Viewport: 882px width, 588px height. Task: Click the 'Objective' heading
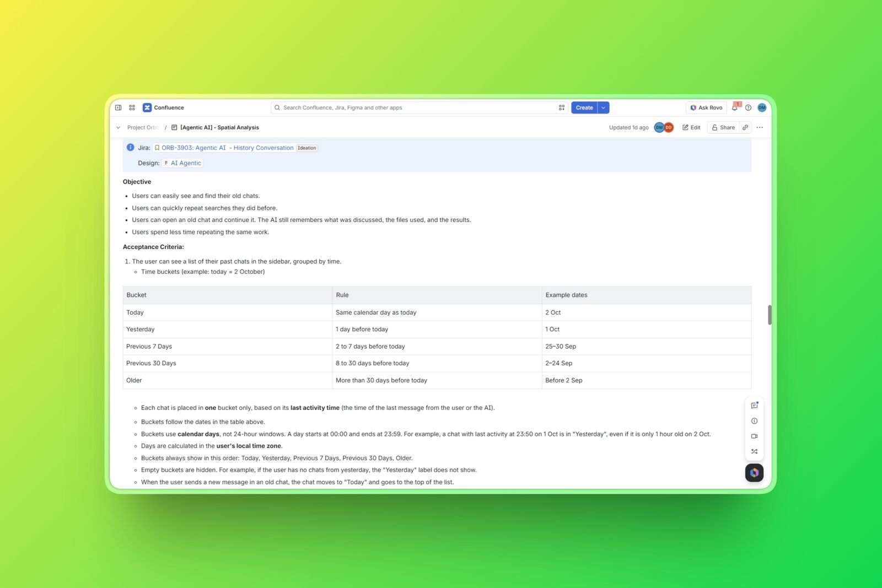point(137,182)
